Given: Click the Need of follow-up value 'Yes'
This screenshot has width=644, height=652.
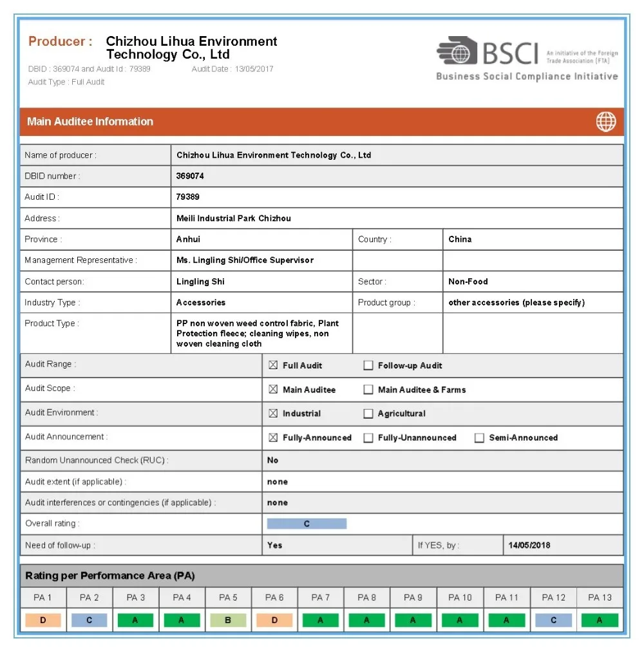Looking at the screenshot, I should click(x=274, y=545).
